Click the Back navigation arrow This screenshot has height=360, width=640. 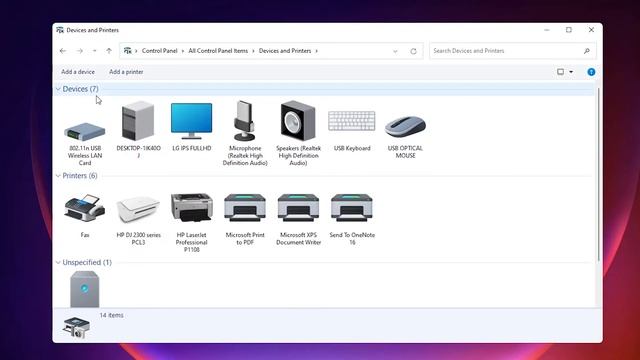click(63, 51)
